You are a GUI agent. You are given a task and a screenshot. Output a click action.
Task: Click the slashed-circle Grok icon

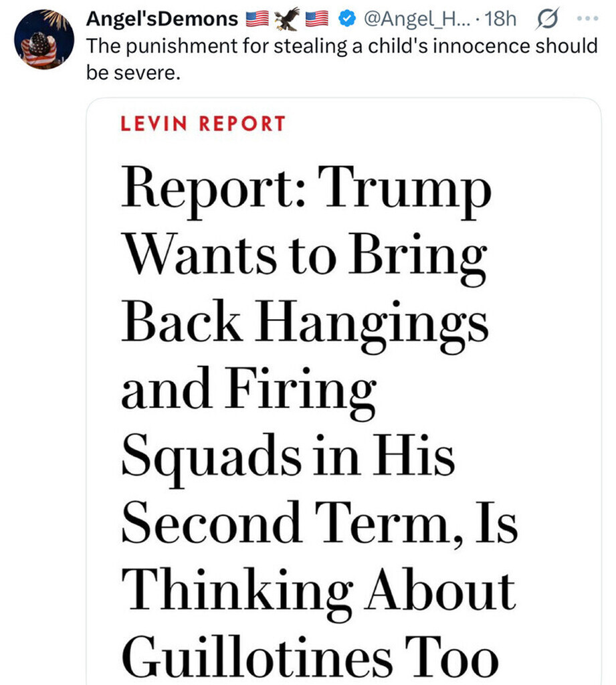click(546, 19)
